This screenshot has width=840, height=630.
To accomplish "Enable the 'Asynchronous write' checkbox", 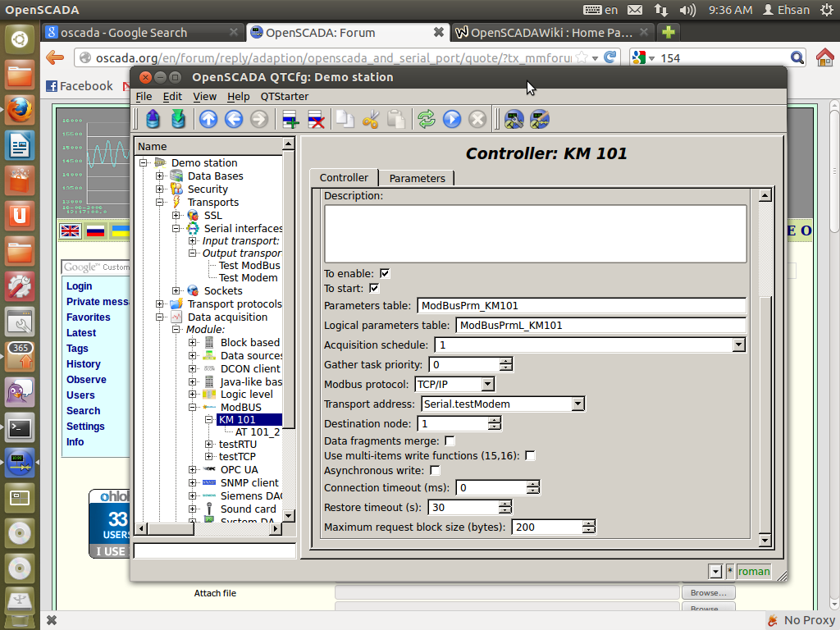I will [x=436, y=471].
